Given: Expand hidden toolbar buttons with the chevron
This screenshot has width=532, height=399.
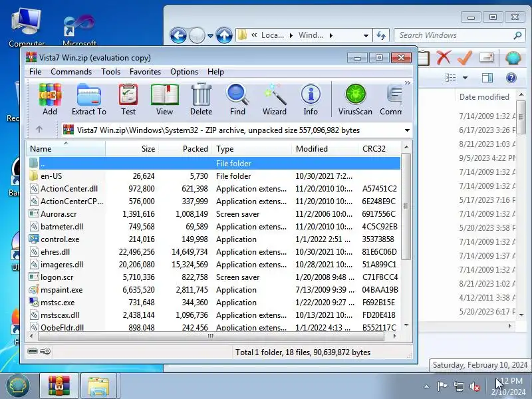Looking at the screenshot, I should point(407,82).
